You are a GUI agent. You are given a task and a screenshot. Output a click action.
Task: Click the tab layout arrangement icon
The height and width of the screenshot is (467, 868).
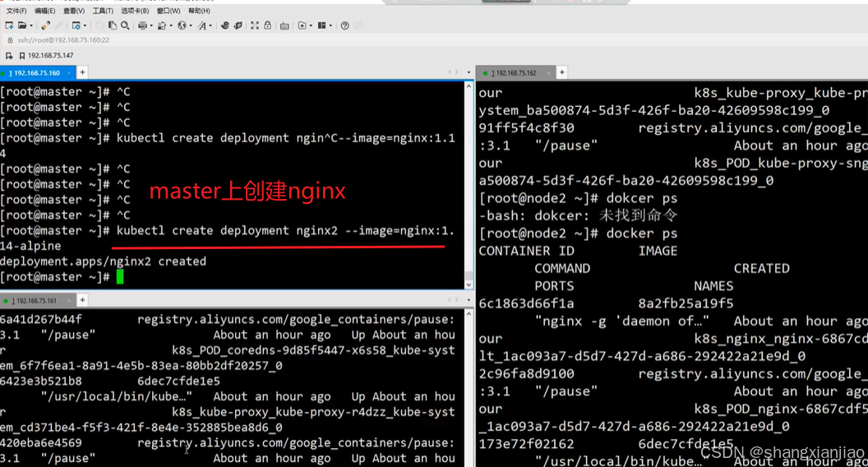[321, 25]
